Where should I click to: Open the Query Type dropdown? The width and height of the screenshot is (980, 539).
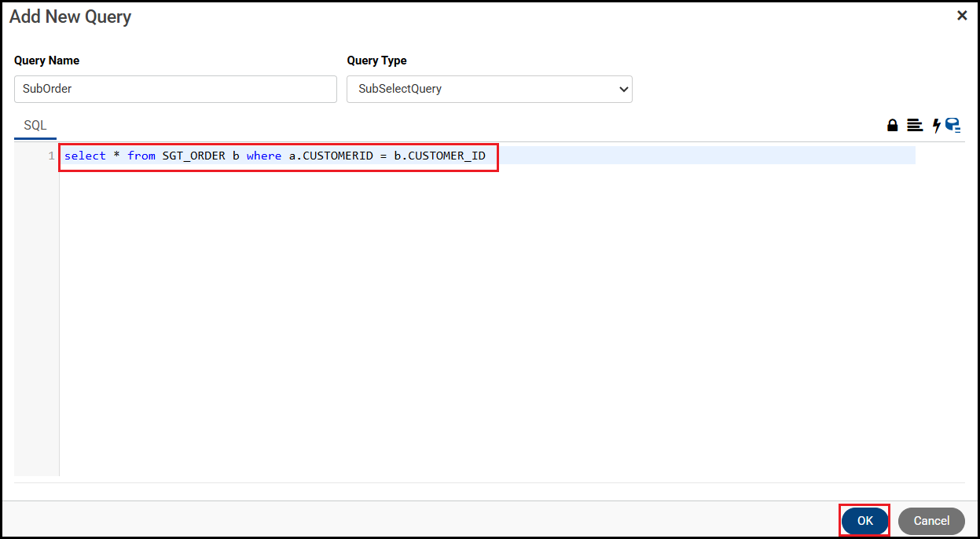(489, 89)
